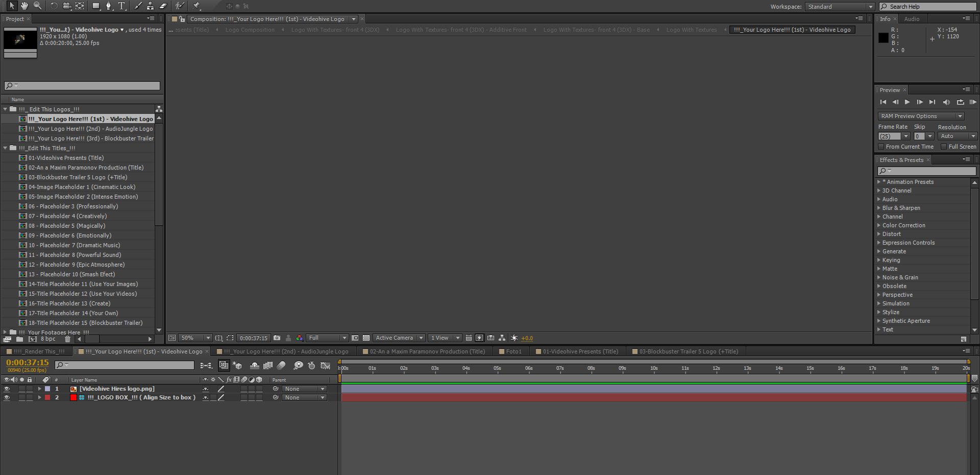Viewport: 980px width, 475px height.
Task: Mute audio in the Preview panel
Action: [x=946, y=102]
